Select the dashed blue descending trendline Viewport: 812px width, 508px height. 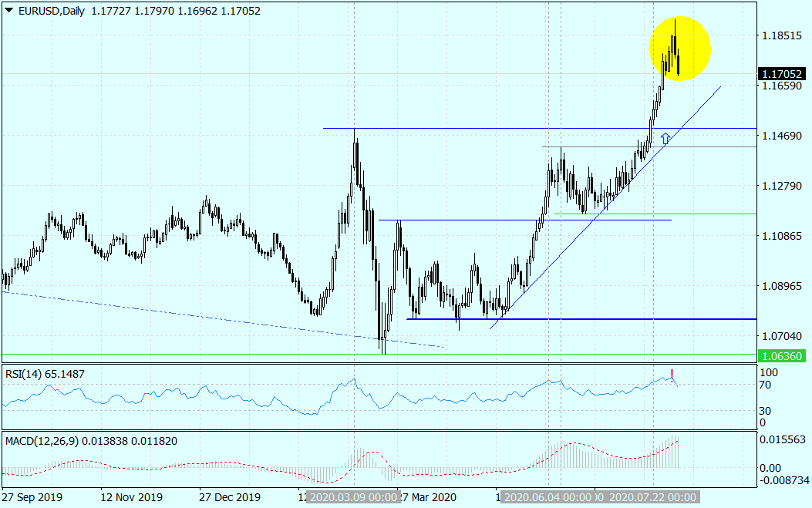click(x=223, y=319)
